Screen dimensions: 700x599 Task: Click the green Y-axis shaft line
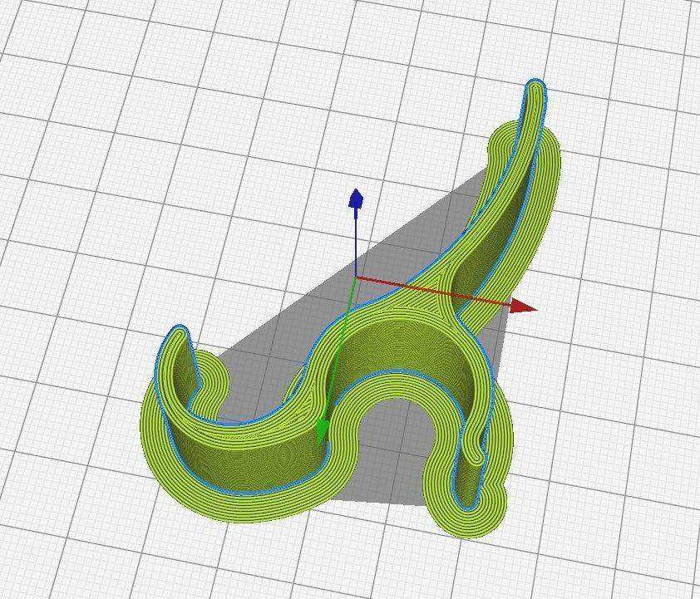[340, 348]
